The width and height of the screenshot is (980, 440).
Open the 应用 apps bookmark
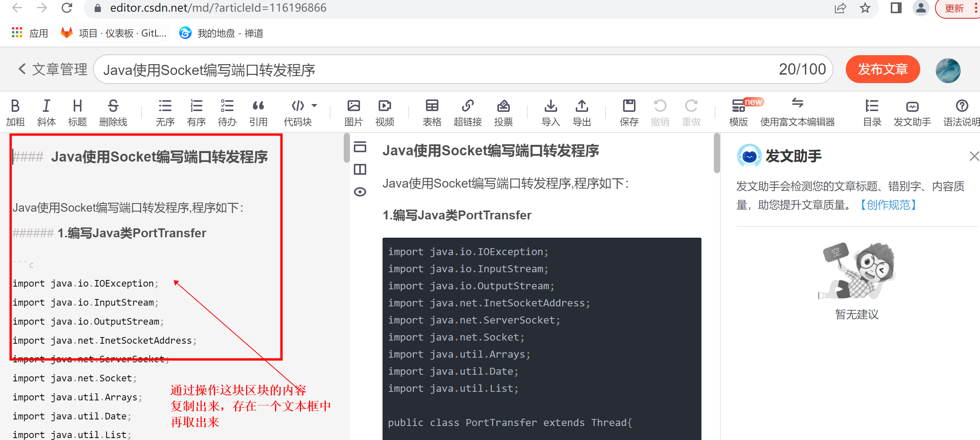click(30, 33)
